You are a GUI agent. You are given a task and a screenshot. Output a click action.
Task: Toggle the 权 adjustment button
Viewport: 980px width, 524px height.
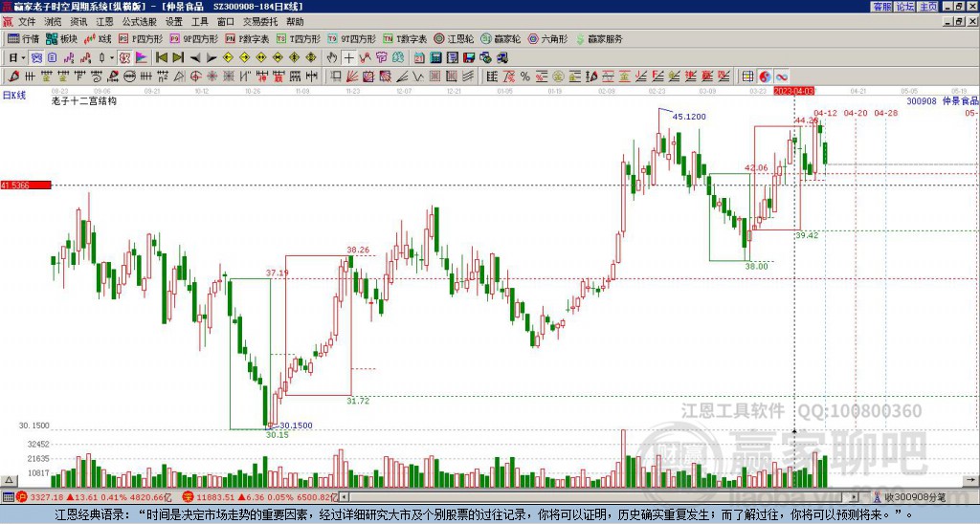(x=124, y=57)
